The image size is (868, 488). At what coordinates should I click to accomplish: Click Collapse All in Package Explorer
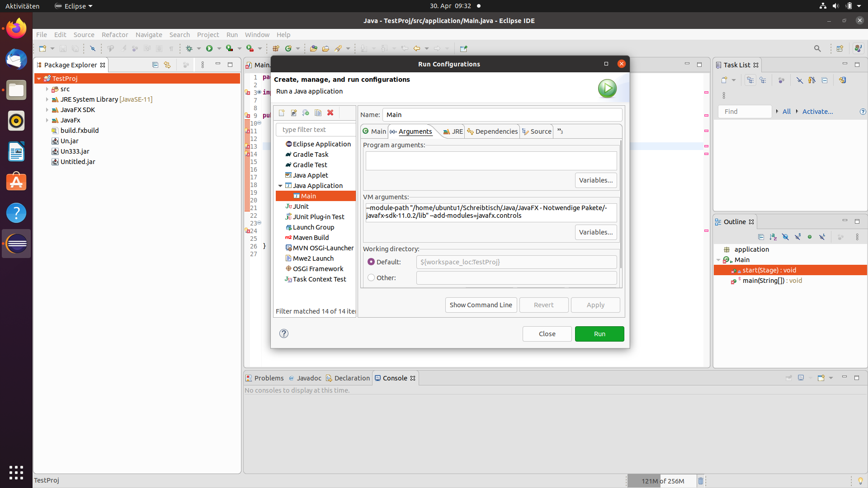pos(155,65)
